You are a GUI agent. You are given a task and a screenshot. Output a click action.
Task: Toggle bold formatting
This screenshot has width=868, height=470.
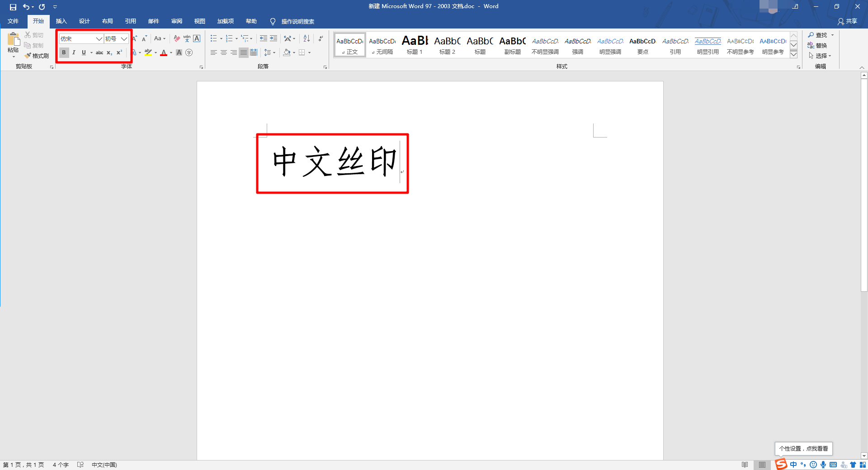(64, 52)
